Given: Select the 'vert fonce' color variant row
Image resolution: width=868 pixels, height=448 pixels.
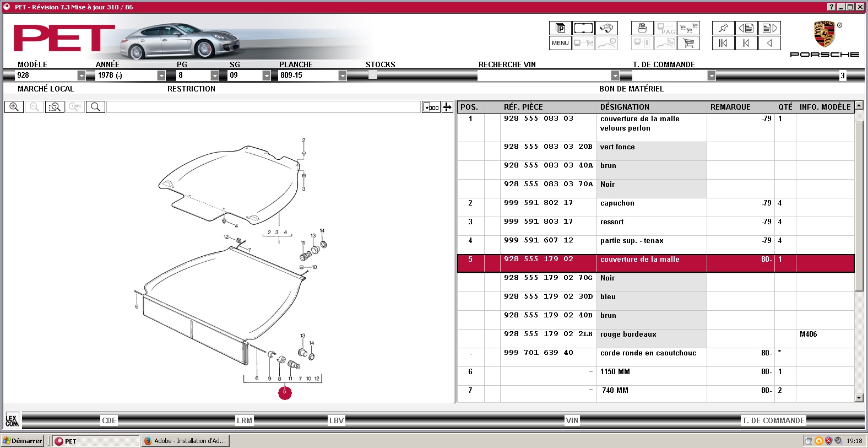Looking at the screenshot, I should pos(655,151).
